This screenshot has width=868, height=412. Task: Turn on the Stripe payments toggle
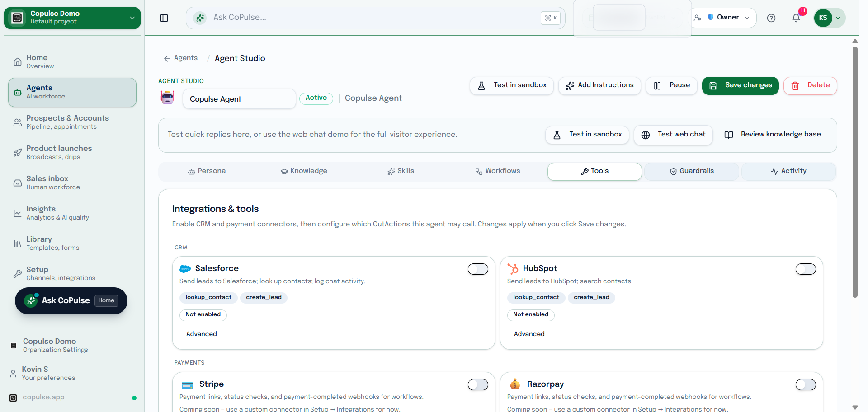coord(478,385)
